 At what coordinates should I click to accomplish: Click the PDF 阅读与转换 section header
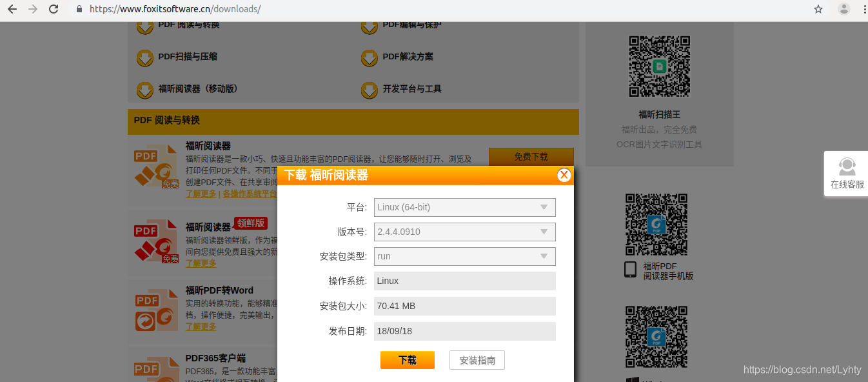353,121
